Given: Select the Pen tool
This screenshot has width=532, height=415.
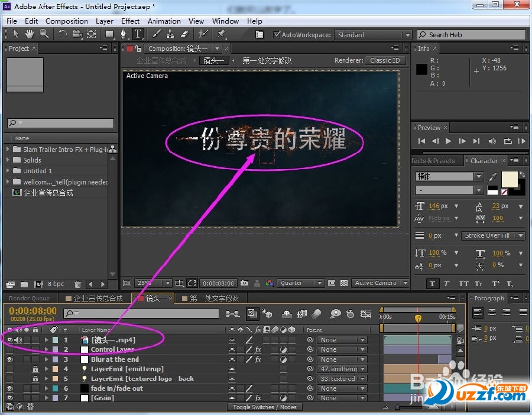Looking at the screenshot, I should pyautogui.click(x=124, y=34).
